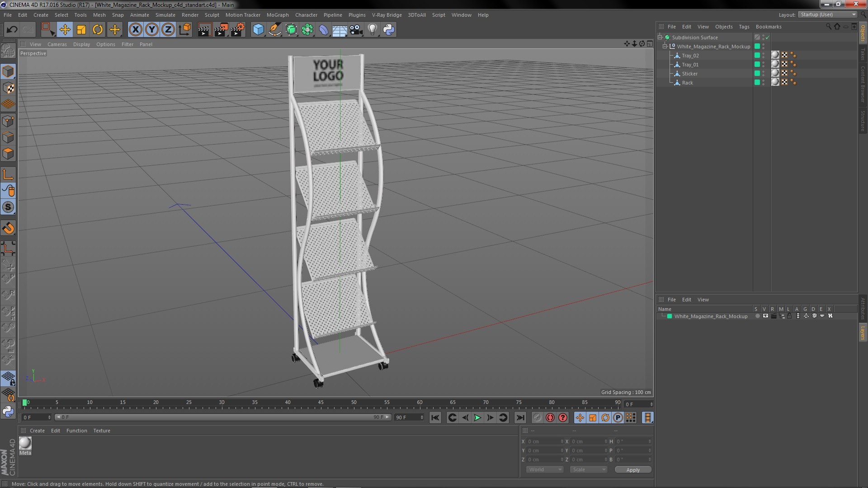Screen dimensions: 868x488
Task: Add a Cube primitive object
Action: point(258,30)
